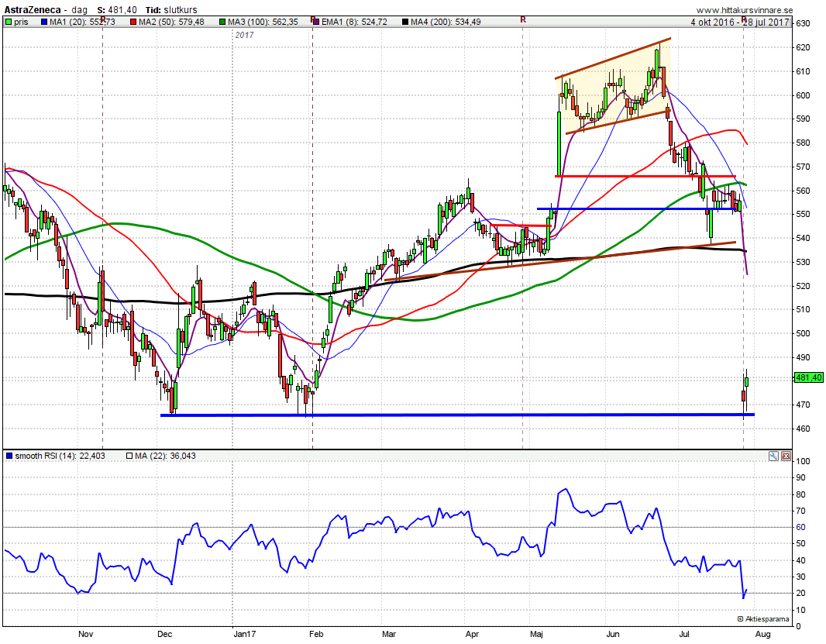Open the www.hittakursvinnare.se link
This screenshot has height=644, width=826.
[x=745, y=10]
